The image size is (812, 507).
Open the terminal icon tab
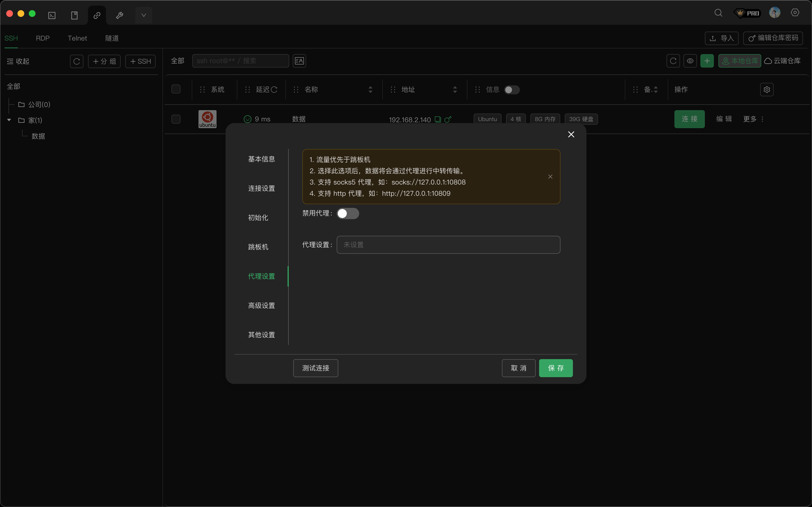point(52,15)
